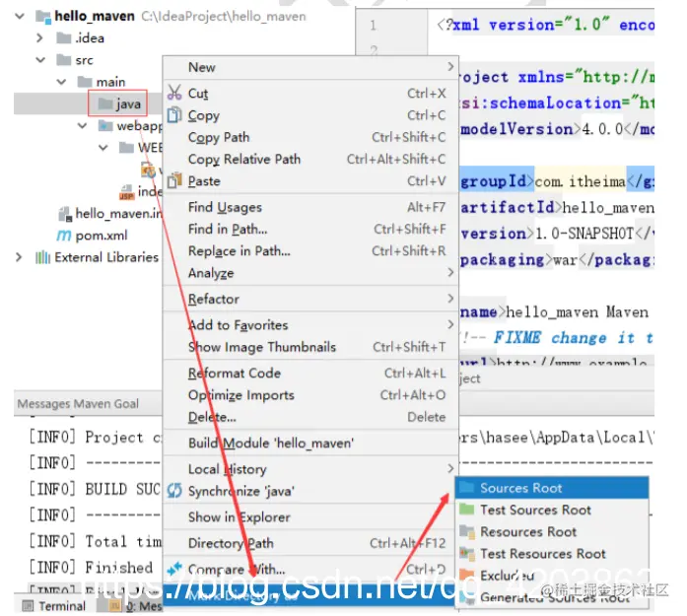Image resolution: width=687 pixels, height=616 pixels.
Task: Click the Sources Root blue folder icon
Action: 467,487
